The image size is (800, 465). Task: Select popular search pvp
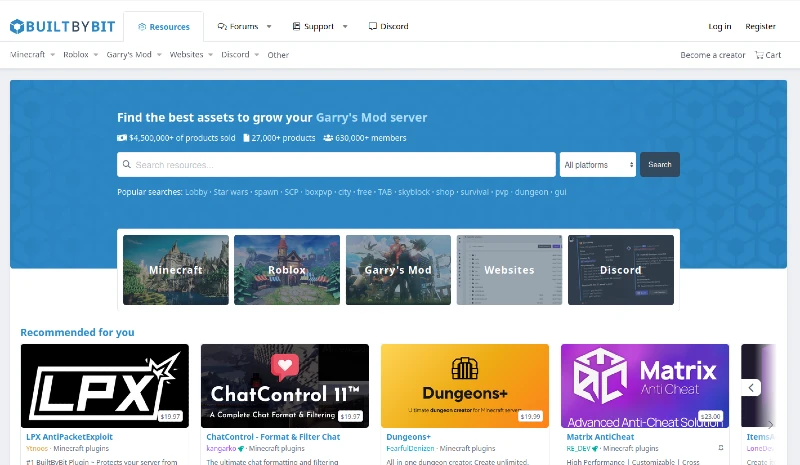[x=502, y=192]
